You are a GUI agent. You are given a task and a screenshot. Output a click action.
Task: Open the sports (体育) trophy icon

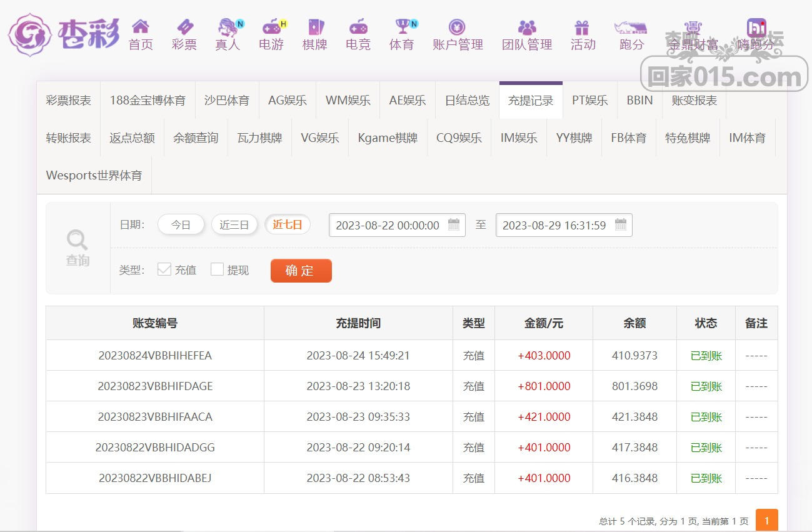402,27
